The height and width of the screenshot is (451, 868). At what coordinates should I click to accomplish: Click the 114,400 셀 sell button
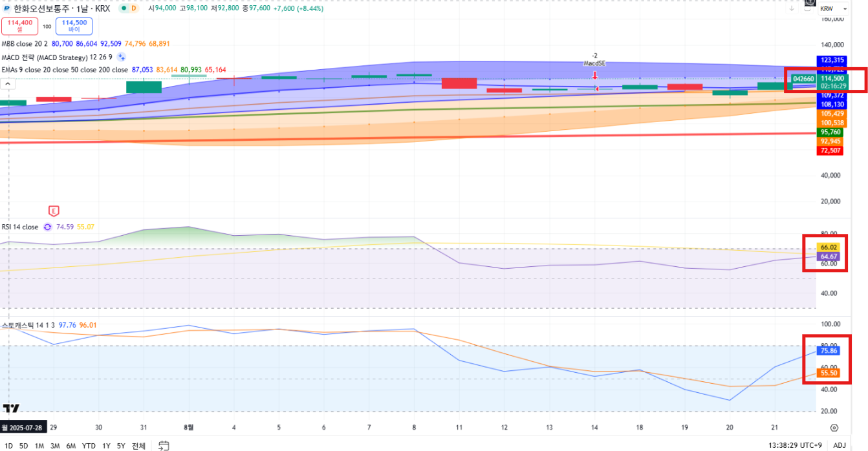(x=20, y=26)
